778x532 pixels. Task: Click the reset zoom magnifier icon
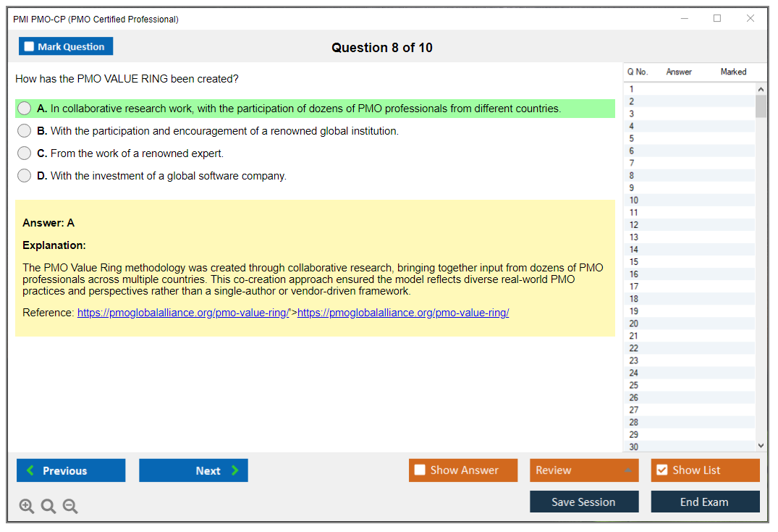pyautogui.click(x=48, y=507)
